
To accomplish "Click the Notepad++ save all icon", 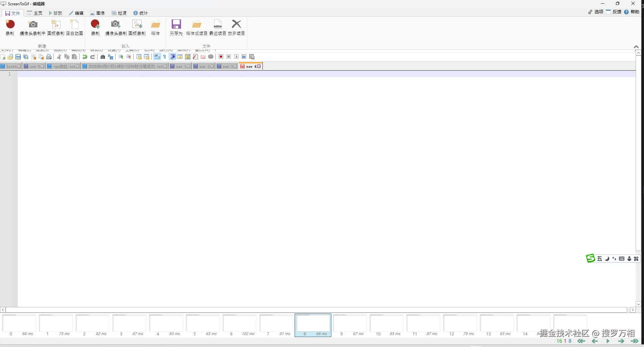I will click(x=26, y=57).
